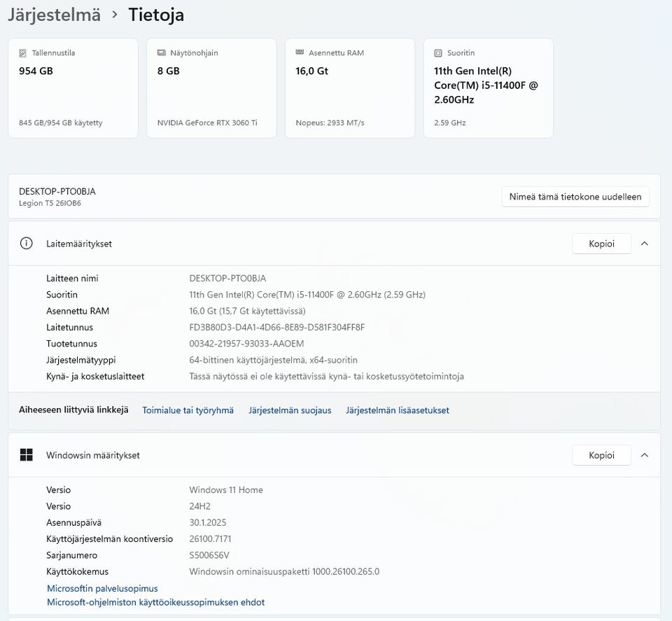Open the 954 GB Tallennustila card
Viewport: 672px width, 621px height.
pyautogui.click(x=73, y=88)
